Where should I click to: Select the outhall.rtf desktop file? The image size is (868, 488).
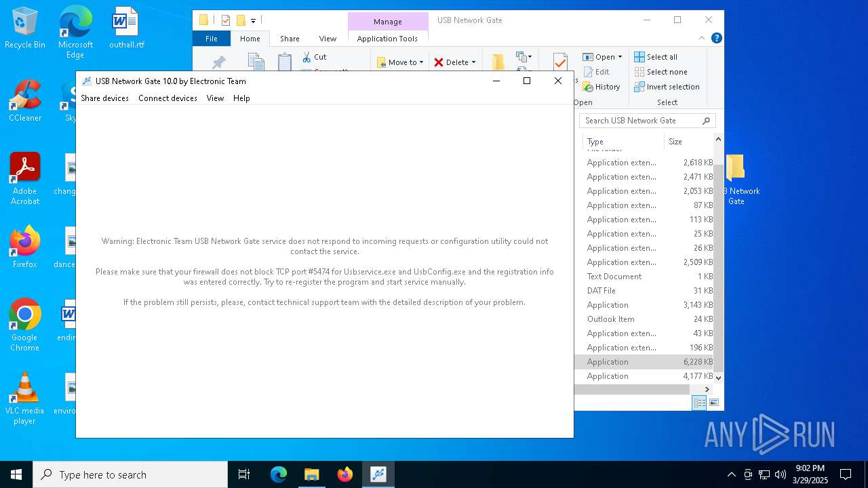[x=126, y=28]
